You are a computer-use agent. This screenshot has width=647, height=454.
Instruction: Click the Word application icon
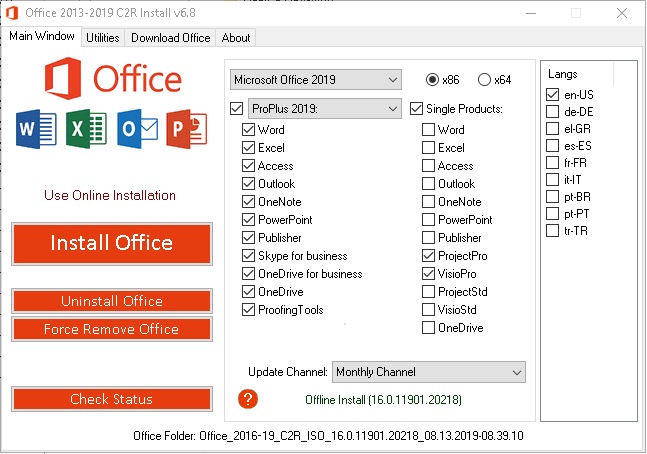pyautogui.click(x=36, y=129)
